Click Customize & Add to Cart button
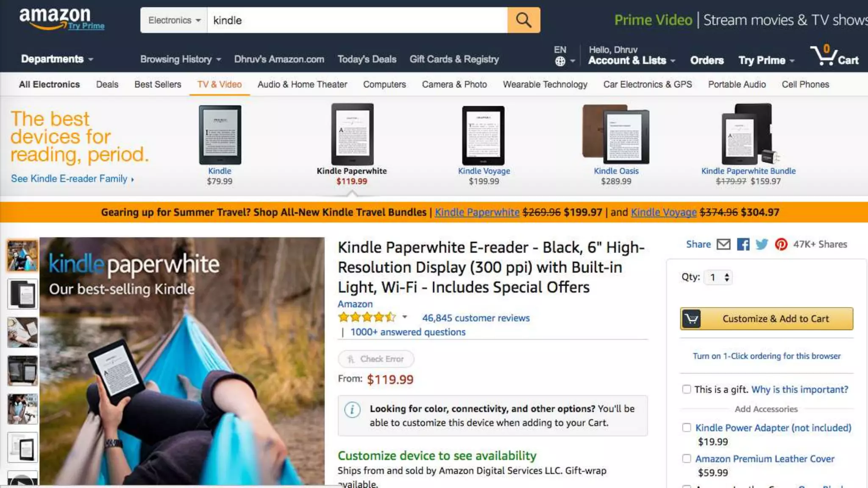Viewport: 868px width, 488px height. [x=767, y=319]
